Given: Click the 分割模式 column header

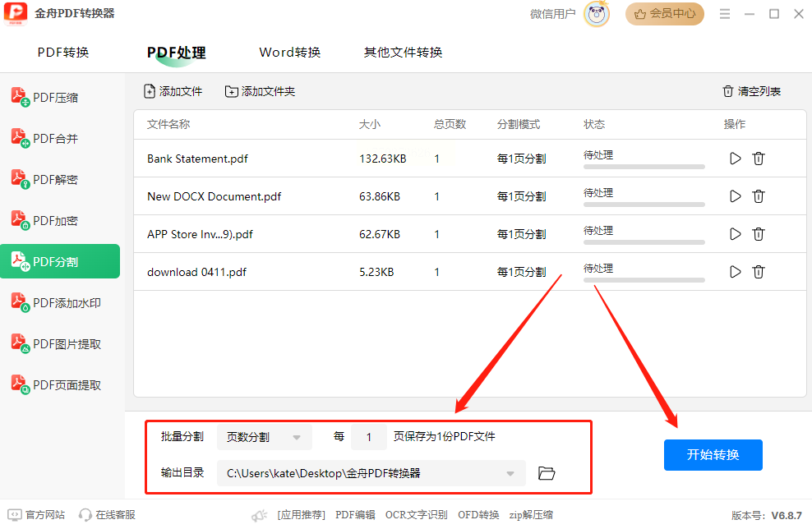Looking at the screenshot, I should pyautogui.click(x=519, y=124).
